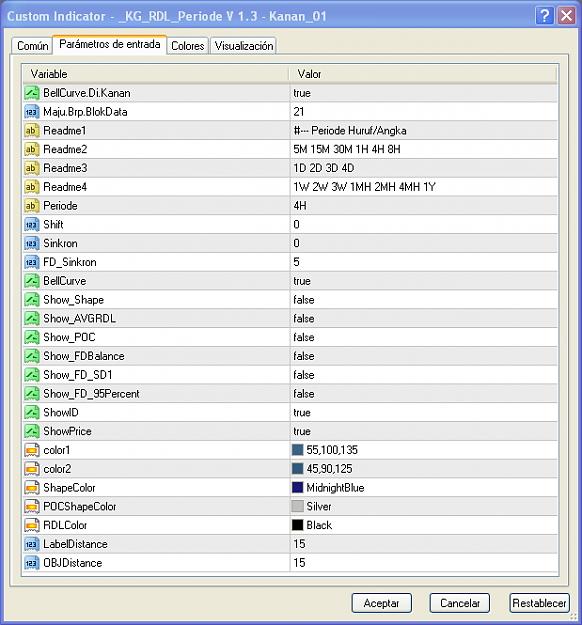Click the Aceptar button
582x625 pixels.
(381, 603)
